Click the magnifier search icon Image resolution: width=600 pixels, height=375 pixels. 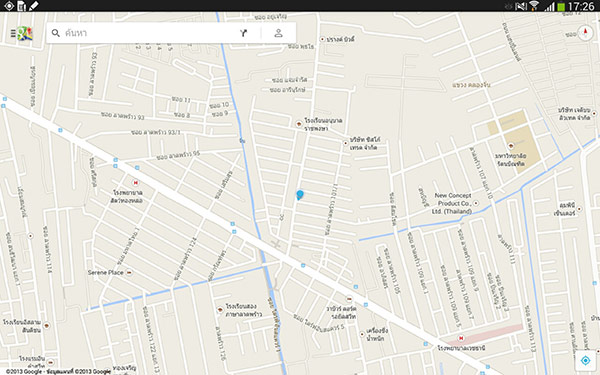pyautogui.click(x=55, y=33)
